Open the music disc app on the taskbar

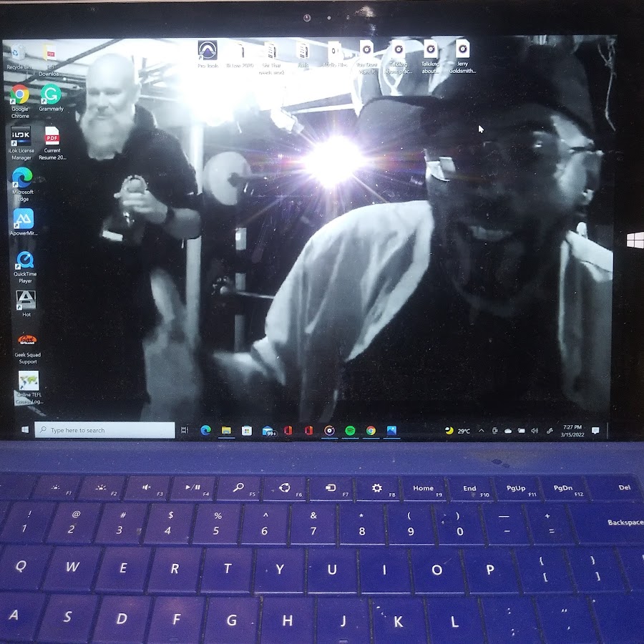coord(329,431)
